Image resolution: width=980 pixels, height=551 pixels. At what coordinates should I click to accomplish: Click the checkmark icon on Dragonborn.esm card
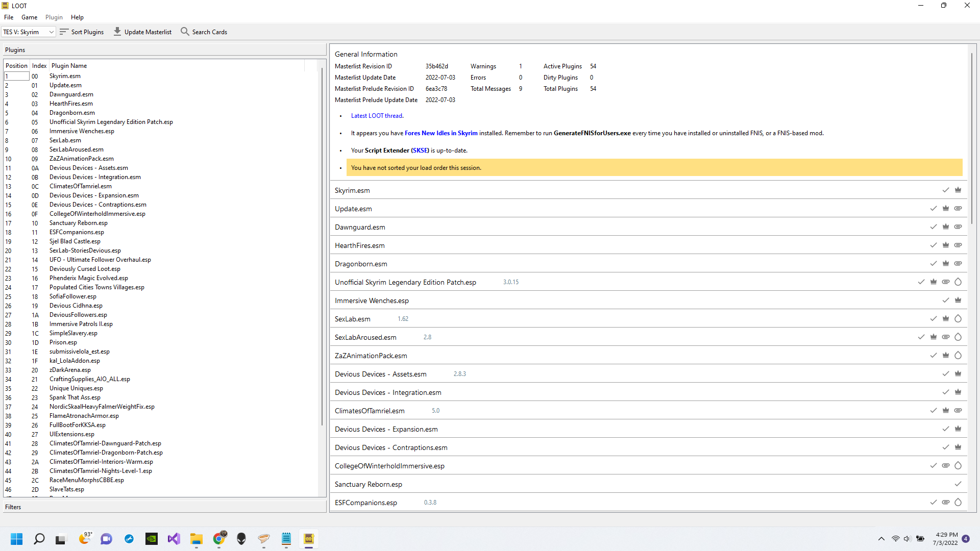point(934,264)
